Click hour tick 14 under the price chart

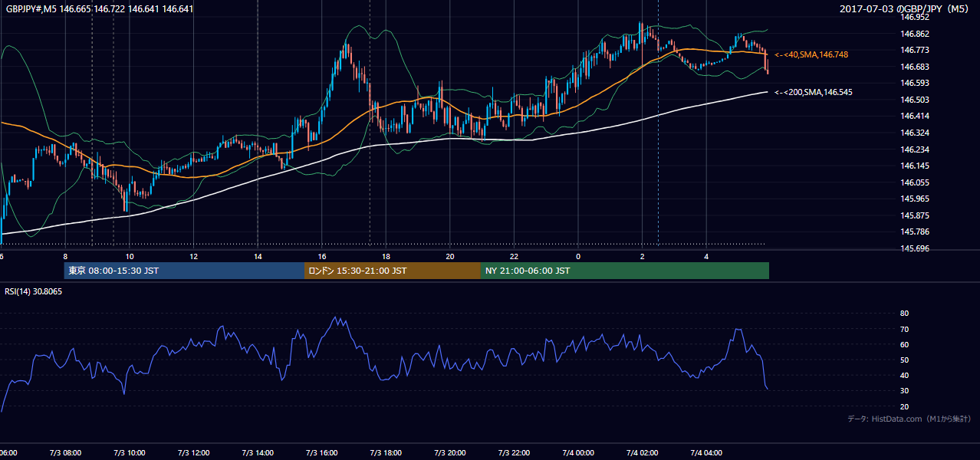pos(258,256)
